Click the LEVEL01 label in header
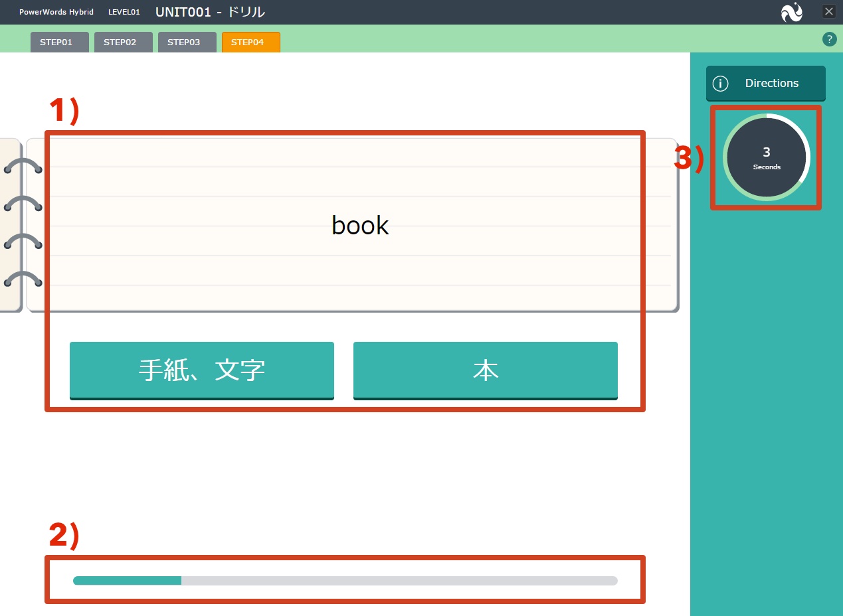 tap(124, 12)
